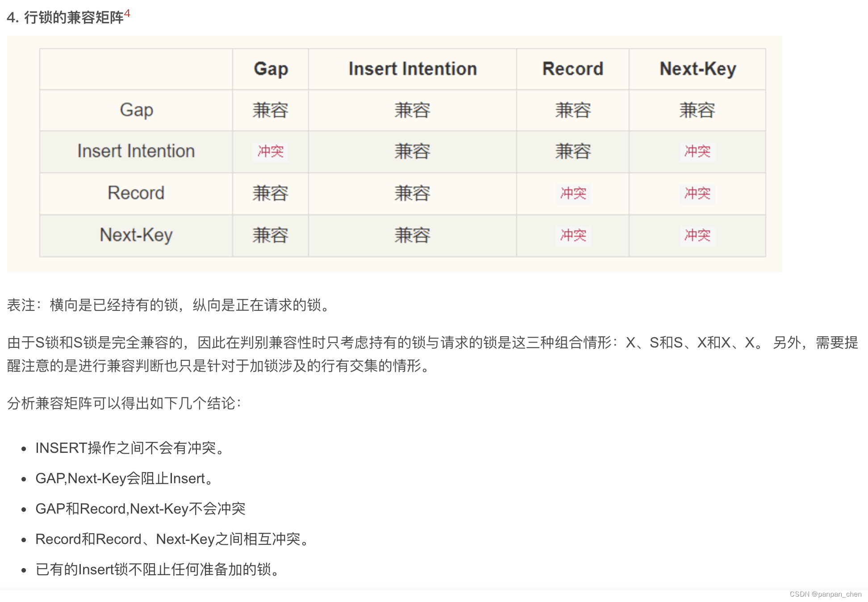Click 兼容 in Gap row, Next-Key column

click(x=697, y=110)
